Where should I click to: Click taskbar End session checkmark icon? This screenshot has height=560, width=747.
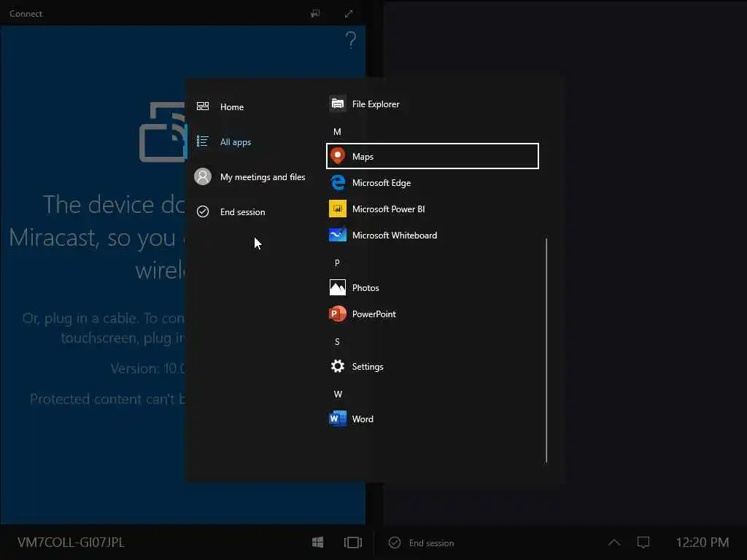tap(395, 542)
